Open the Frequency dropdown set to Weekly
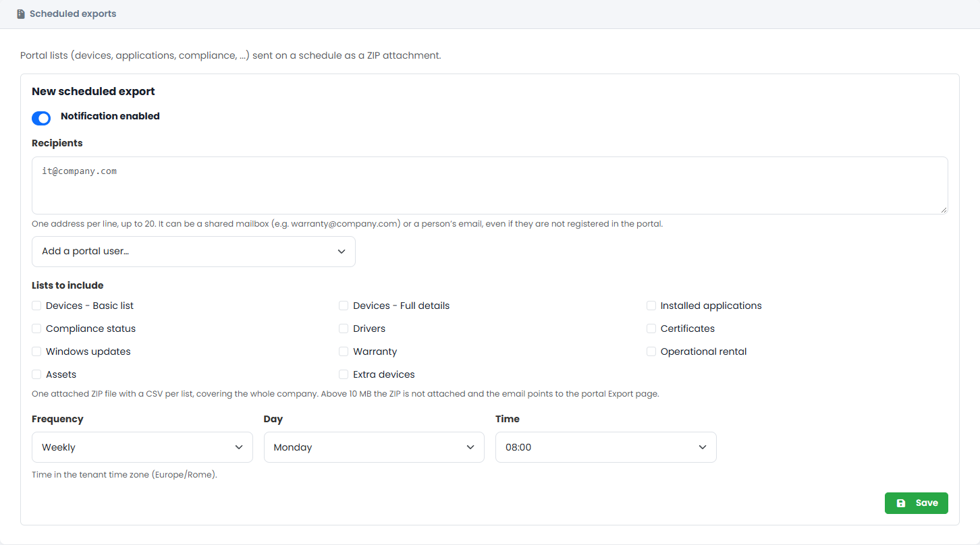The height and width of the screenshot is (545, 980). tap(142, 447)
